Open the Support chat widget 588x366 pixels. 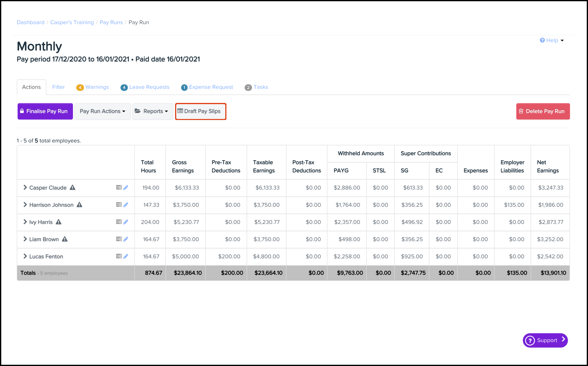tap(545, 340)
